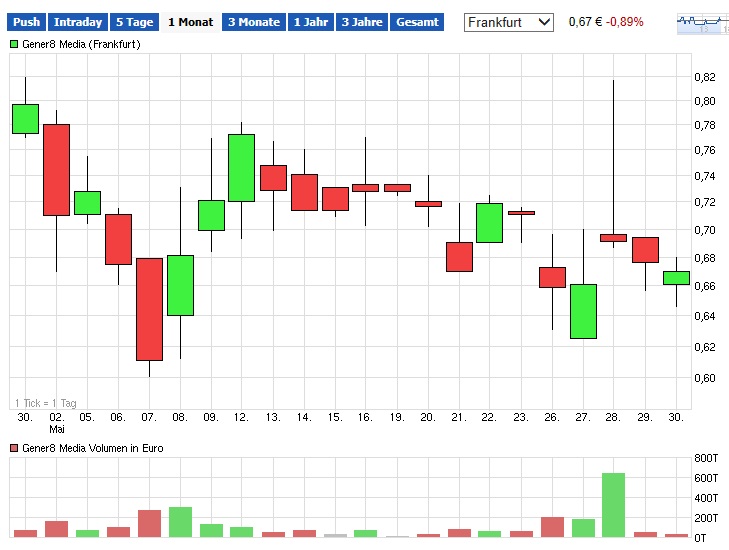Click the 0,82 price axis label

coord(705,77)
